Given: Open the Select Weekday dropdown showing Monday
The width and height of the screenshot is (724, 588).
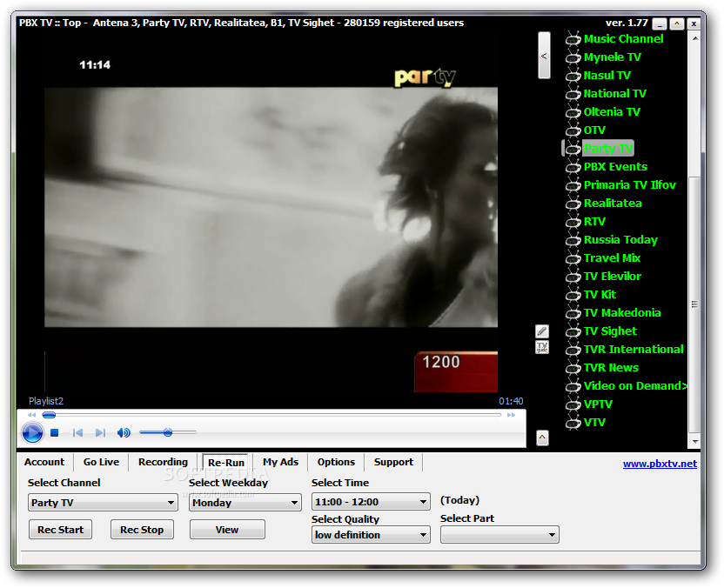Looking at the screenshot, I should click(x=245, y=502).
